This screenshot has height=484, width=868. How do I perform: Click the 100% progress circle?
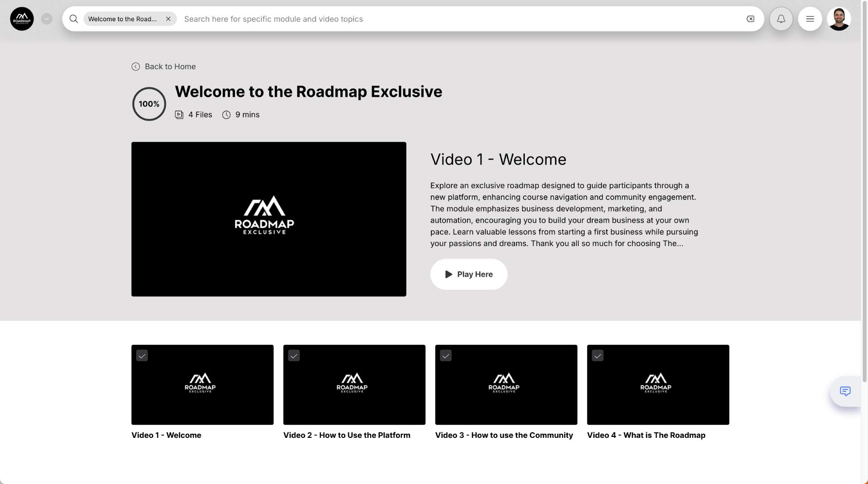coord(149,104)
